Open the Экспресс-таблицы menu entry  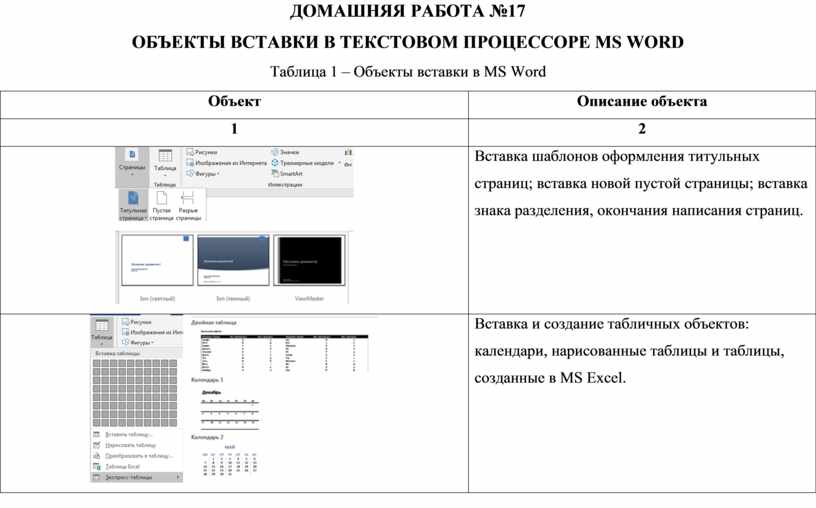136,477
